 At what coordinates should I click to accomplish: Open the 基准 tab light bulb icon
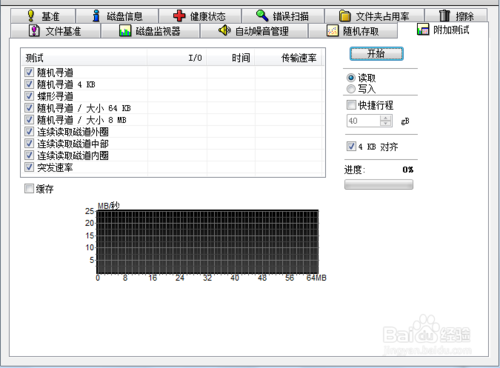[x=31, y=16]
